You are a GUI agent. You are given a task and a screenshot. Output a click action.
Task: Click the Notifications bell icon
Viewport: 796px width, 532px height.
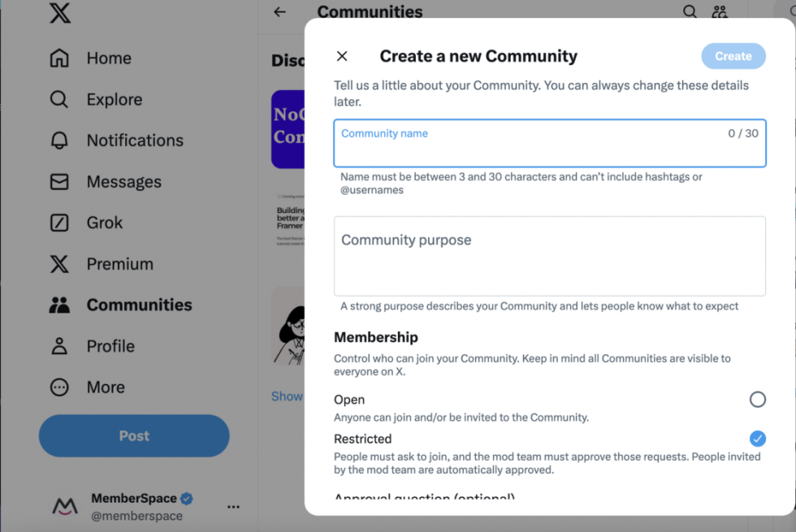click(59, 140)
